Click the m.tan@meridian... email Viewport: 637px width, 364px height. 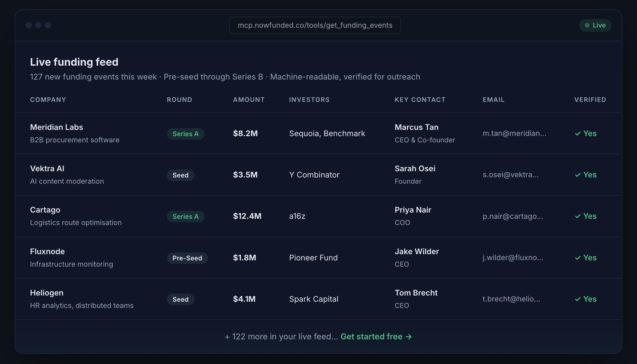(x=514, y=133)
